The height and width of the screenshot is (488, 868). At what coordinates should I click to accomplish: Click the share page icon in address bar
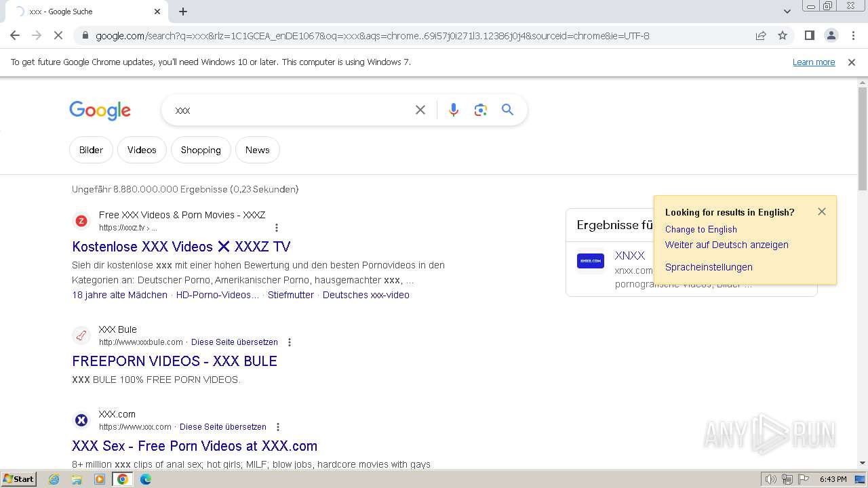(761, 35)
